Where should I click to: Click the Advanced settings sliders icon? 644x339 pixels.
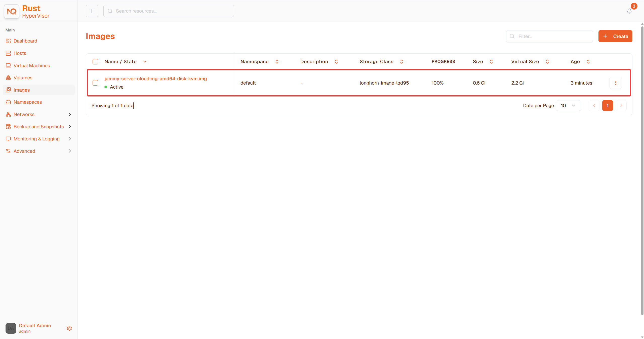click(8, 151)
